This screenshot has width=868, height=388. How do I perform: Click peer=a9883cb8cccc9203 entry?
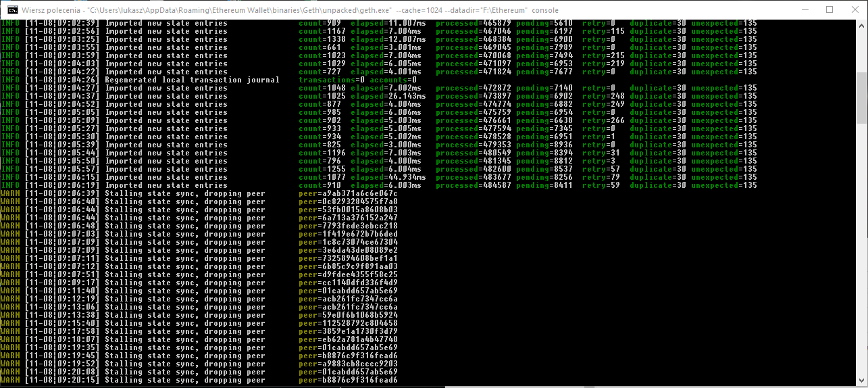point(348,364)
